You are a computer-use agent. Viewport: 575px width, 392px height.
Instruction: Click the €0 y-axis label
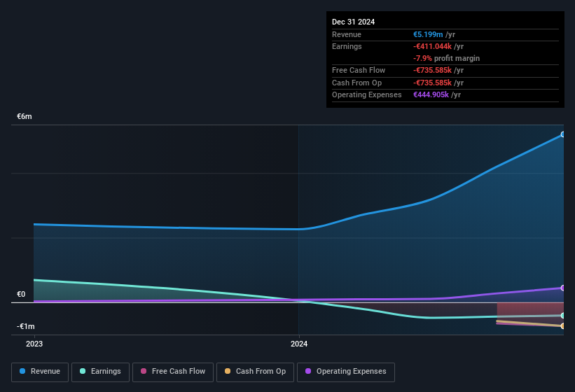pyautogui.click(x=21, y=294)
